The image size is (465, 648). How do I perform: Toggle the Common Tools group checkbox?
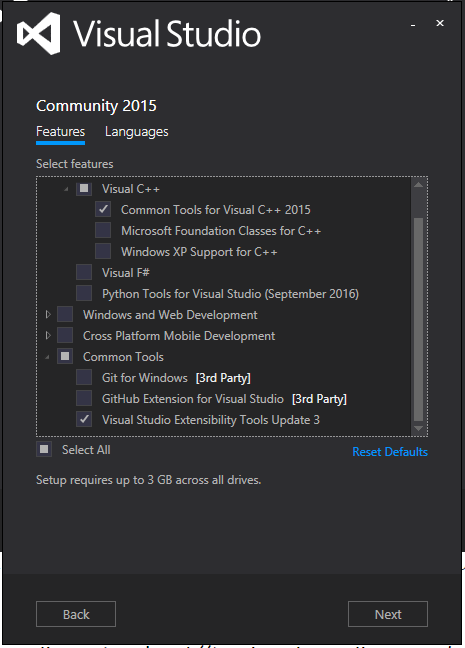click(65, 357)
